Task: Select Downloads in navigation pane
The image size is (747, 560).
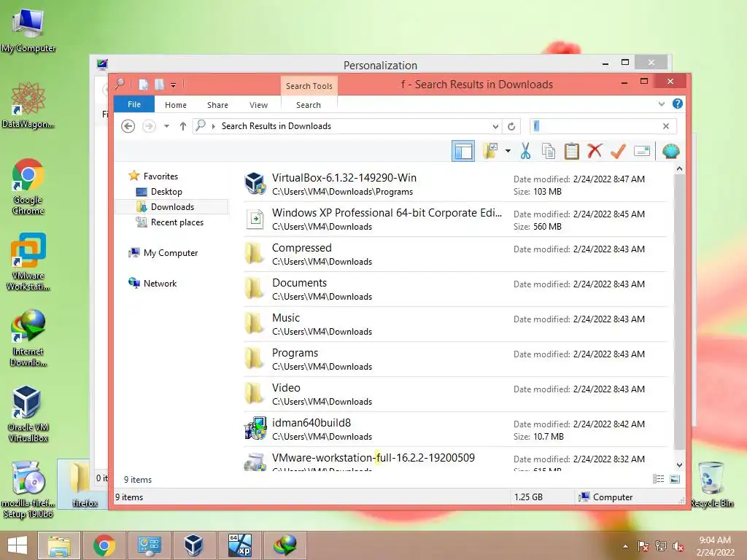Action: [172, 206]
